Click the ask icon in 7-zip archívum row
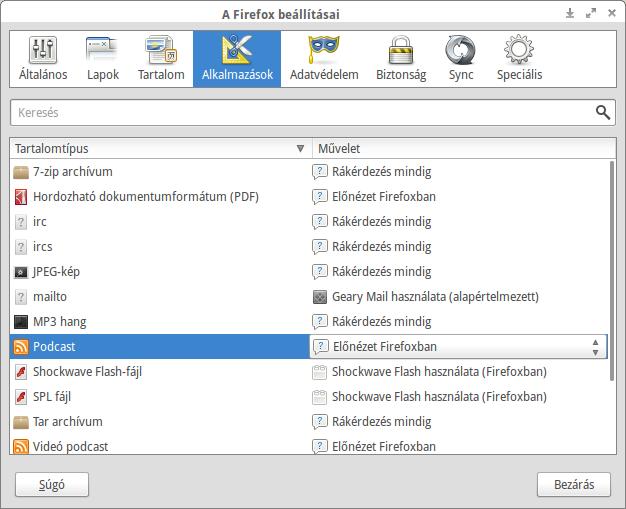The width and height of the screenshot is (626, 509). [x=320, y=172]
